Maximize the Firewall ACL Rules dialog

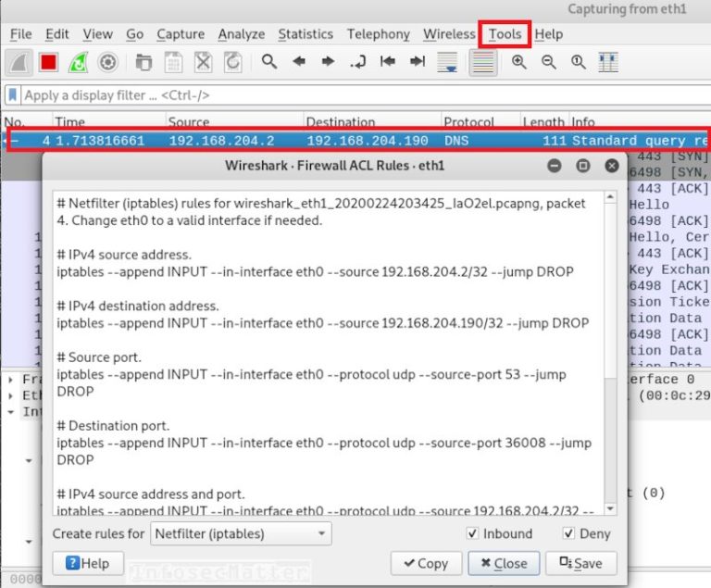click(583, 166)
